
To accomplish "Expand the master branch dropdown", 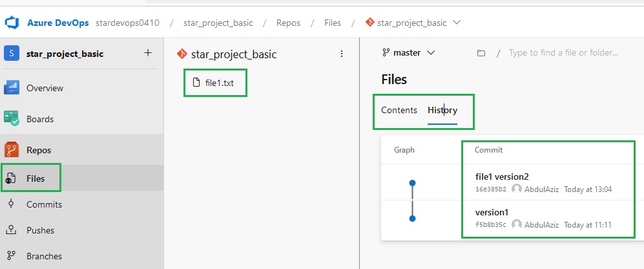I will 408,52.
